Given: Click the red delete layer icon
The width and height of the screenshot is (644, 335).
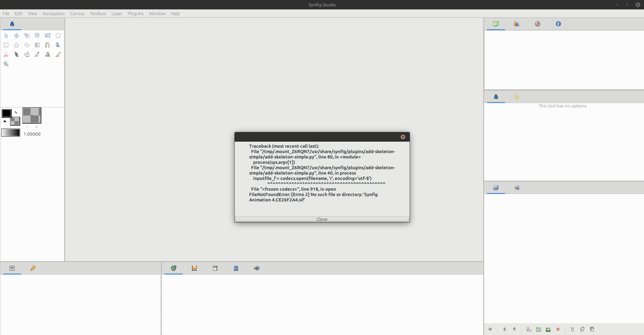Looking at the screenshot, I should (x=558, y=329).
